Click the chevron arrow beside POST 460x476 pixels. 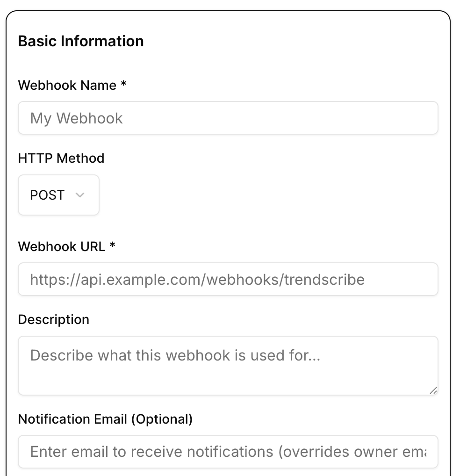click(80, 195)
